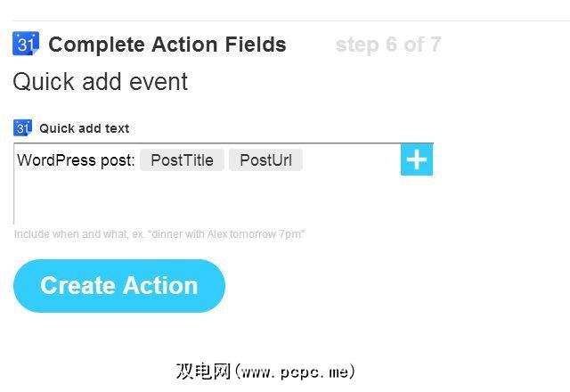Viewport: 570px width, 392px height.
Task: Click between the PostTitle and PostUrl chips
Action: [x=226, y=160]
